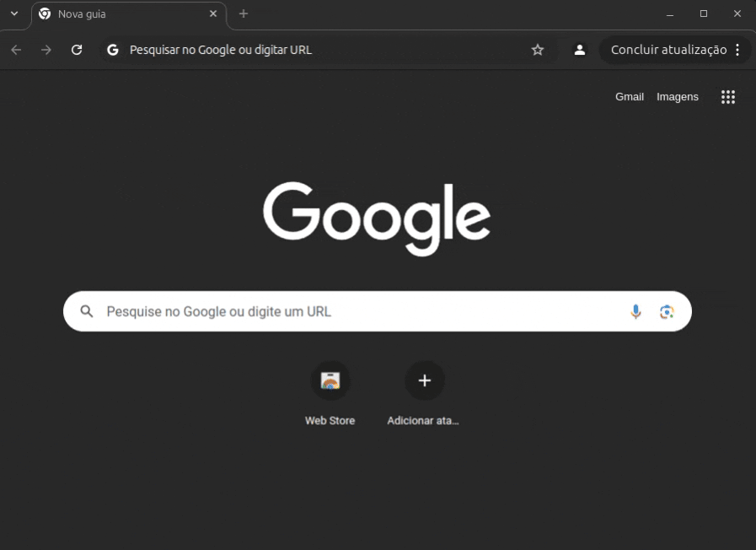Viewport: 756px width, 550px height.
Task: Open Chrome three-dot menu
Action: (737, 50)
